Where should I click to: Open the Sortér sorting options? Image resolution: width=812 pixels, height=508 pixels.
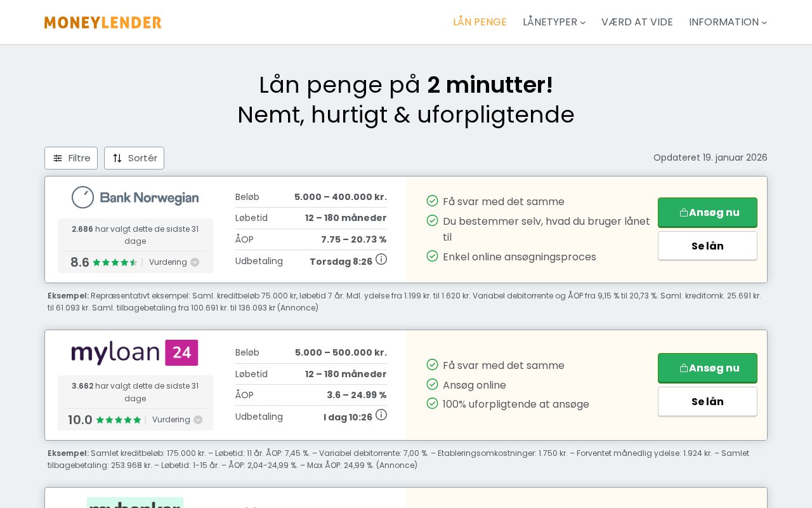pos(134,158)
